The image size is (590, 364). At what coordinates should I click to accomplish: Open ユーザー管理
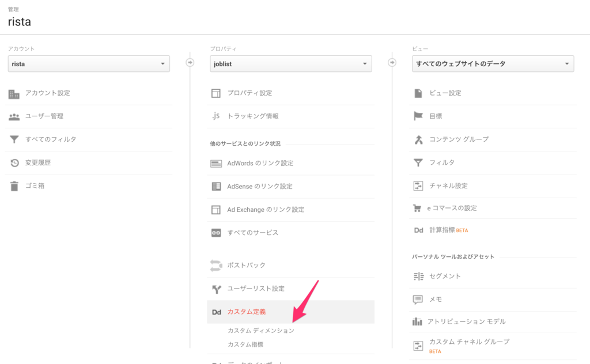44,116
